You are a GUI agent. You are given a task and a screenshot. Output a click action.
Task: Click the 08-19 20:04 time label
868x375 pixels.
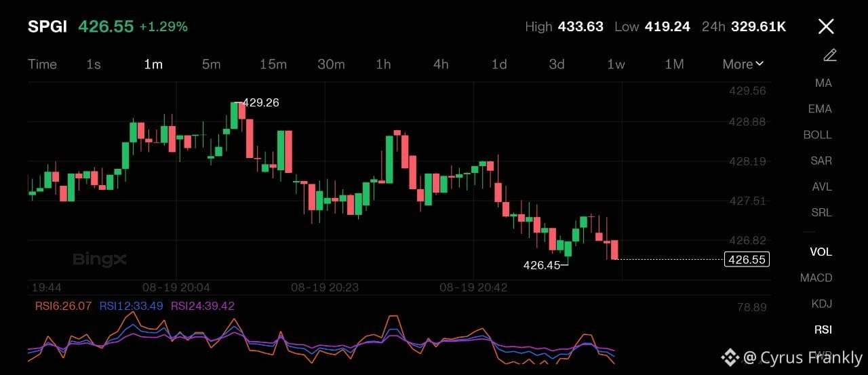[x=176, y=288]
